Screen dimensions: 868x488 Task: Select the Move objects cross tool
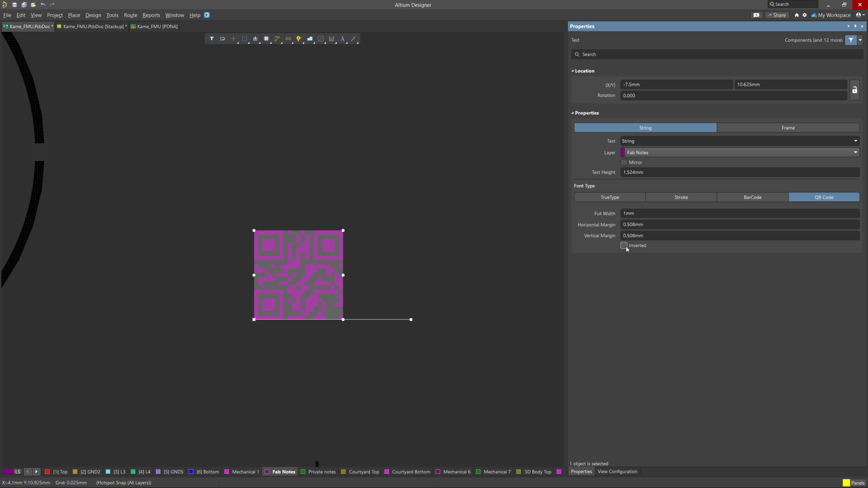[234, 39]
